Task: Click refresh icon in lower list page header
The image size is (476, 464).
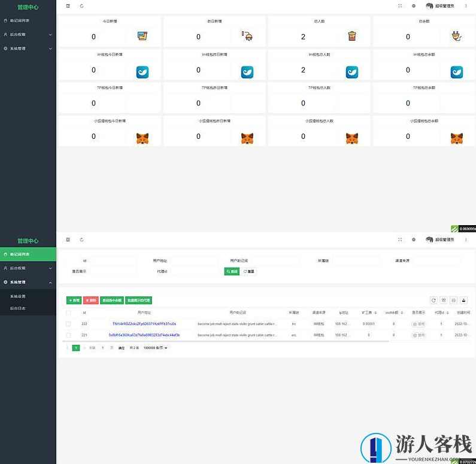Action: tap(81, 239)
